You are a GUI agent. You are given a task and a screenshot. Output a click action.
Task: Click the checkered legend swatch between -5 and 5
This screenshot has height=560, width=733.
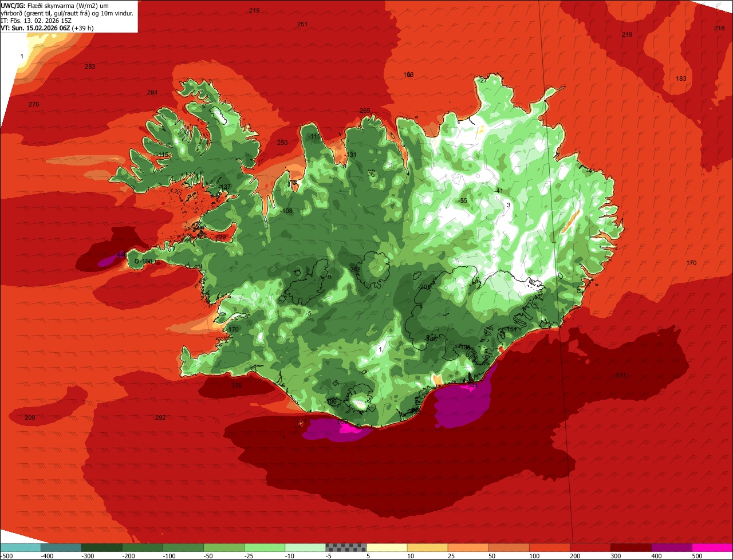pyautogui.click(x=345, y=547)
